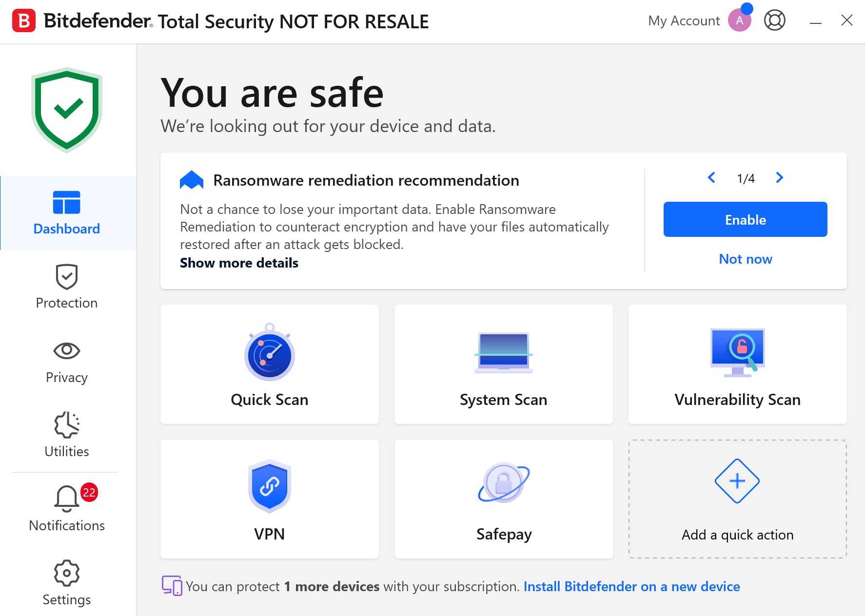
Task: Click the Add a quick action tile
Action: pos(737,499)
